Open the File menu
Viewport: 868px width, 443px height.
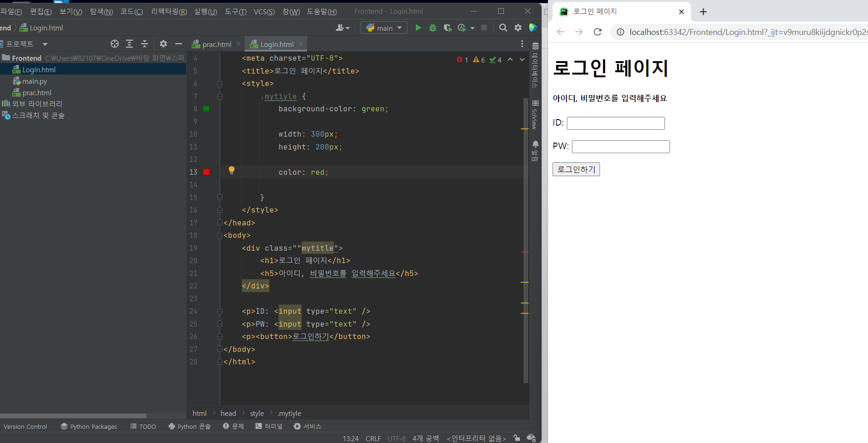pyautogui.click(x=11, y=12)
